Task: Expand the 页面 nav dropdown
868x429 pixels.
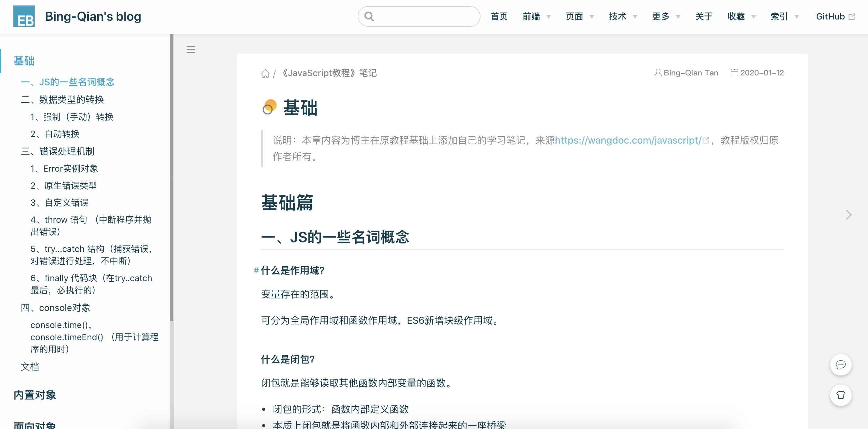Action: [x=580, y=16]
